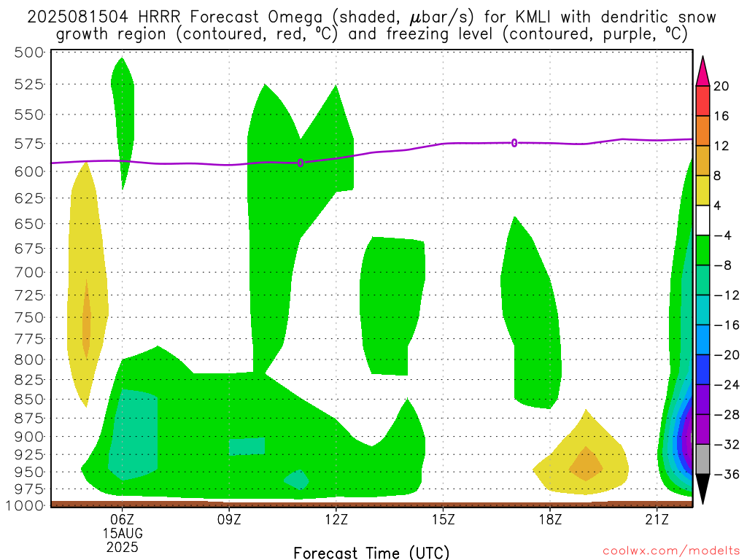The height and width of the screenshot is (560, 747).
Task: Click the 18Z time axis label
Action: (550, 519)
